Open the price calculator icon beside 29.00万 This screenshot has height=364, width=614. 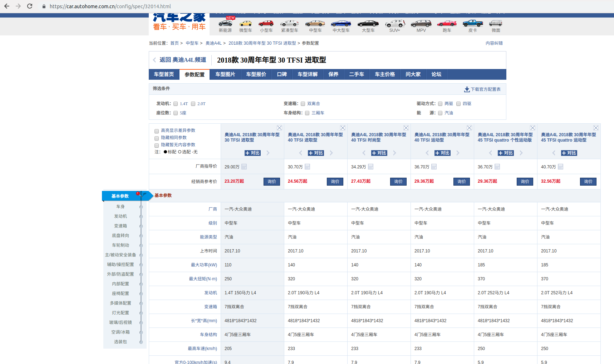(244, 167)
